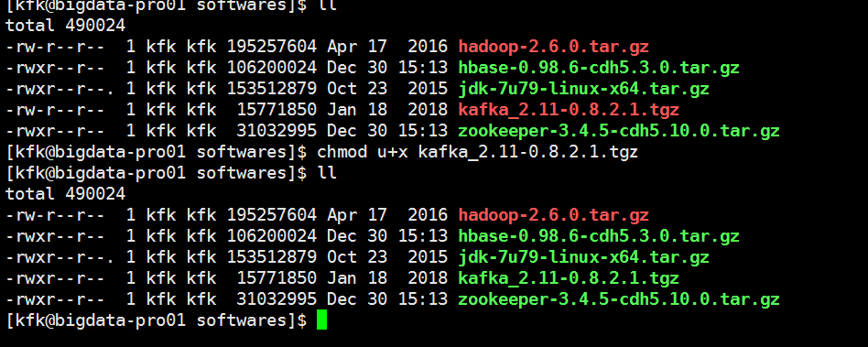Click '-rwxr--r--' permissions on the green kafka row

pyautogui.click(x=55, y=277)
